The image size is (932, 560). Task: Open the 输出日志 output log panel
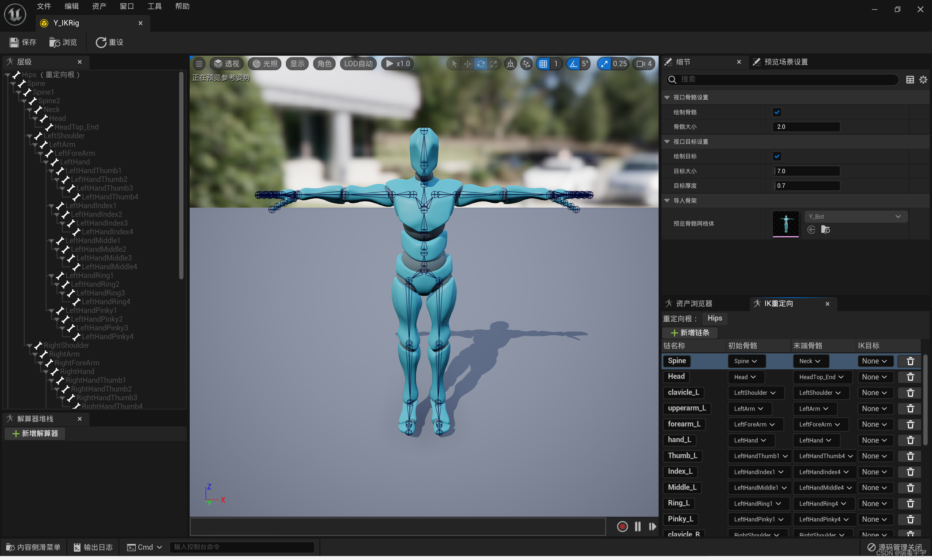tap(93, 547)
